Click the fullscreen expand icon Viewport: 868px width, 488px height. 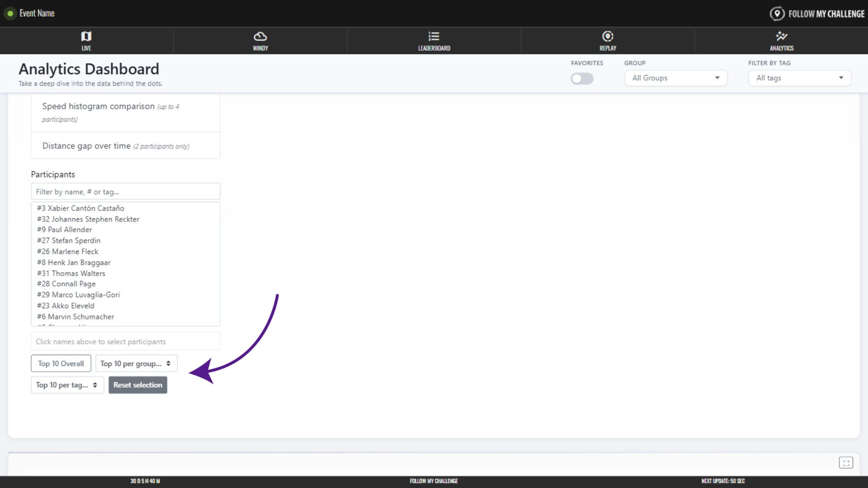(846, 463)
